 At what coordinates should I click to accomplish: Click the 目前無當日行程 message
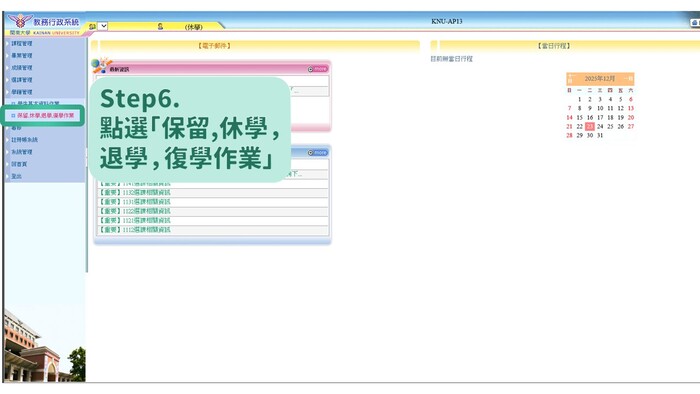pos(451,59)
